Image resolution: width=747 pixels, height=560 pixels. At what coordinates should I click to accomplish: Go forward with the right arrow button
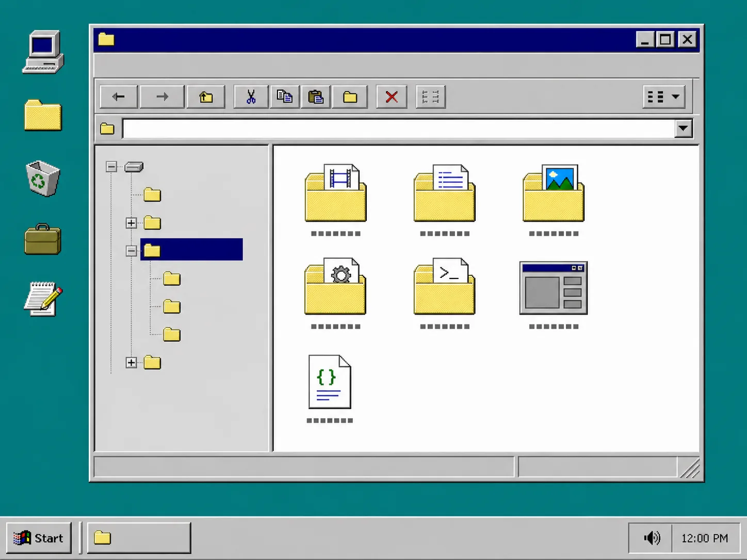point(162,97)
